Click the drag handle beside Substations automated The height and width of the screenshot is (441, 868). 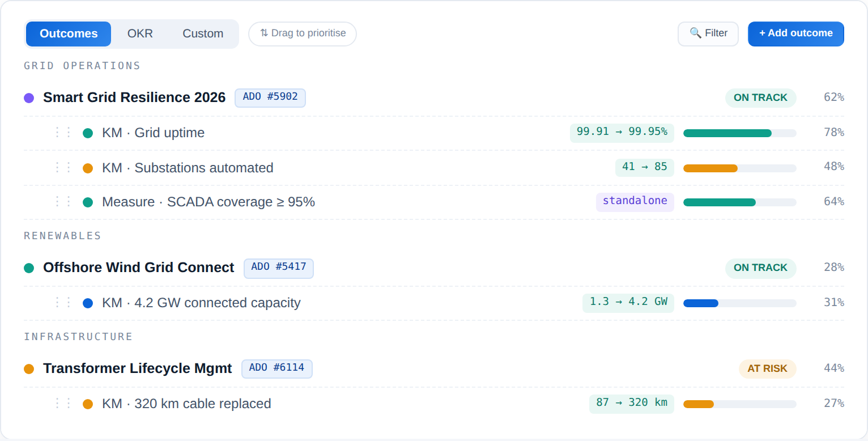(63, 168)
